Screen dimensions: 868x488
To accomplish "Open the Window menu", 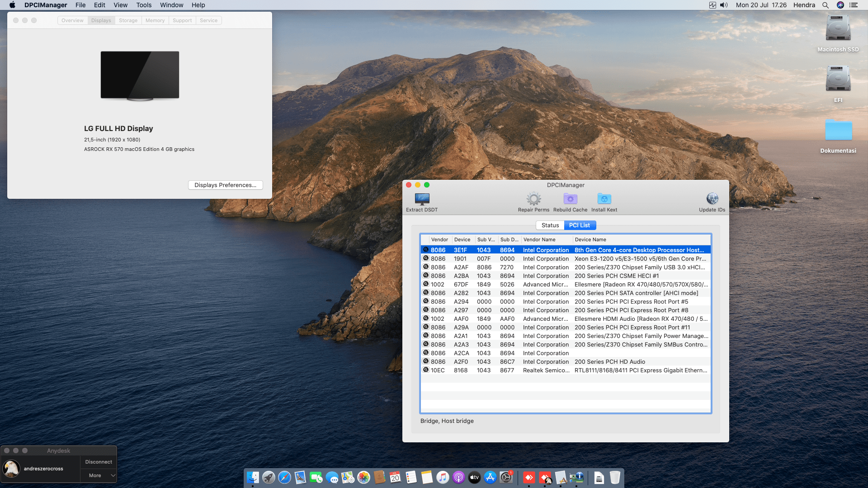I will pos(171,5).
